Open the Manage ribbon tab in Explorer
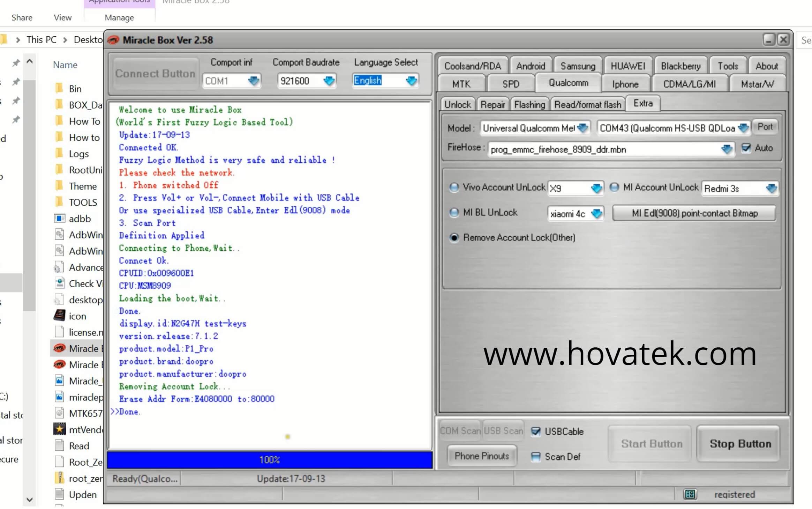 (x=119, y=17)
